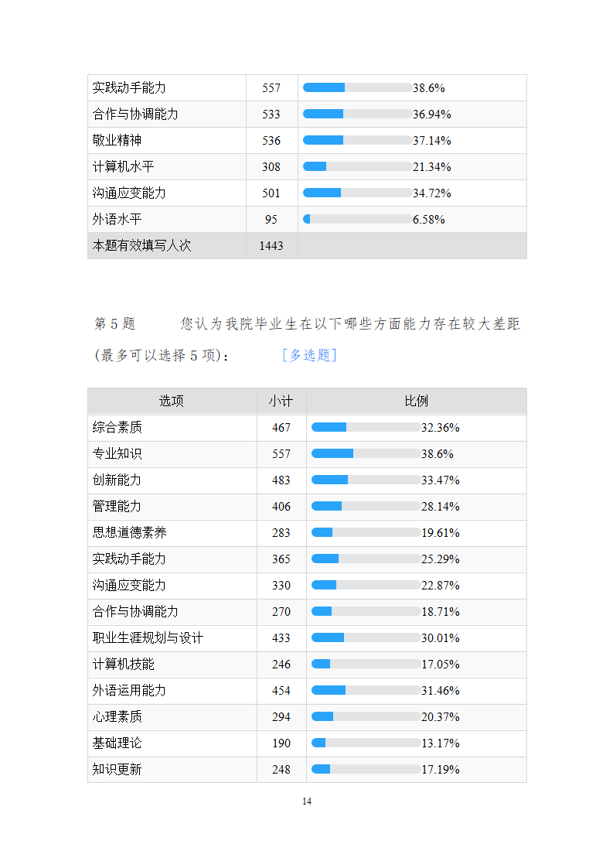Click the [多选题] link text
This screenshot has height=868, width=613.
click(309, 355)
